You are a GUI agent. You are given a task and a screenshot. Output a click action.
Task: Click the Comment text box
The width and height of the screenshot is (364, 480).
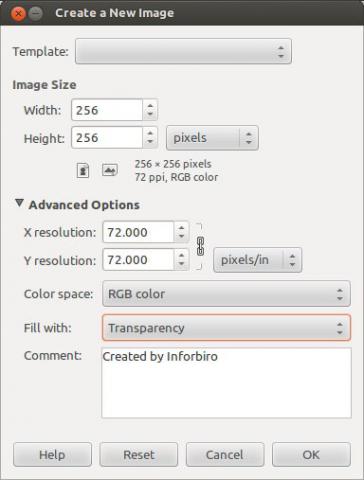pos(226,383)
